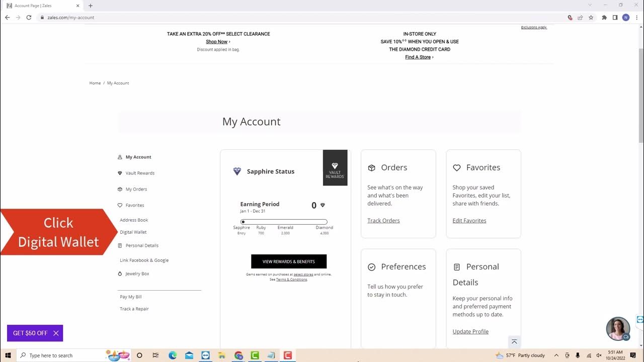Close the GET $50 OFF banner

pyautogui.click(x=56, y=333)
